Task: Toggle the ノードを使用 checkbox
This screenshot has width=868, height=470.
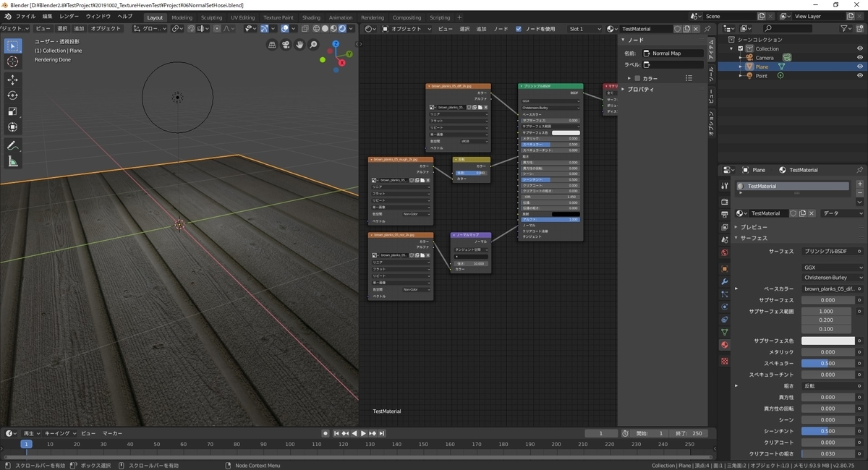Action: tap(519, 29)
